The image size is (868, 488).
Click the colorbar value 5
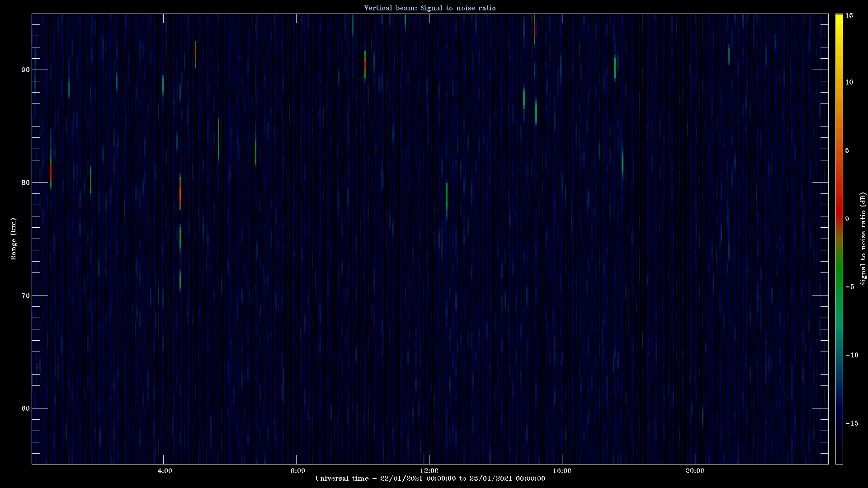847,150
